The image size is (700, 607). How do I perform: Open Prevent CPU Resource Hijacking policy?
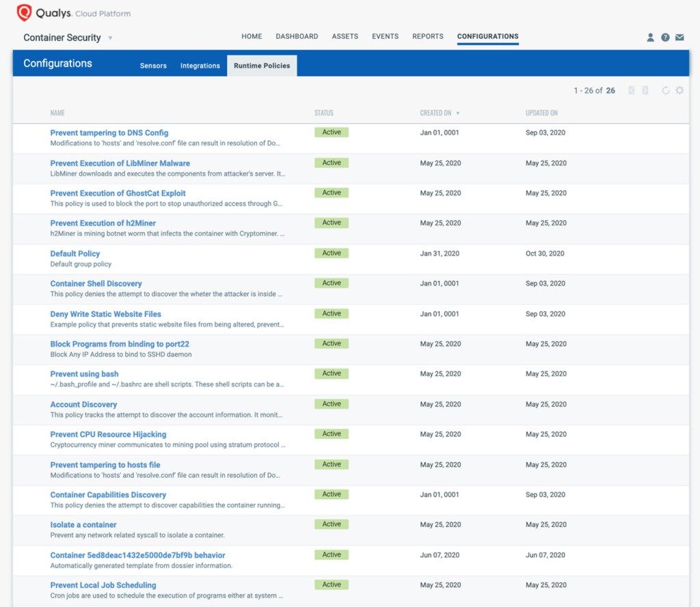pyautogui.click(x=108, y=434)
